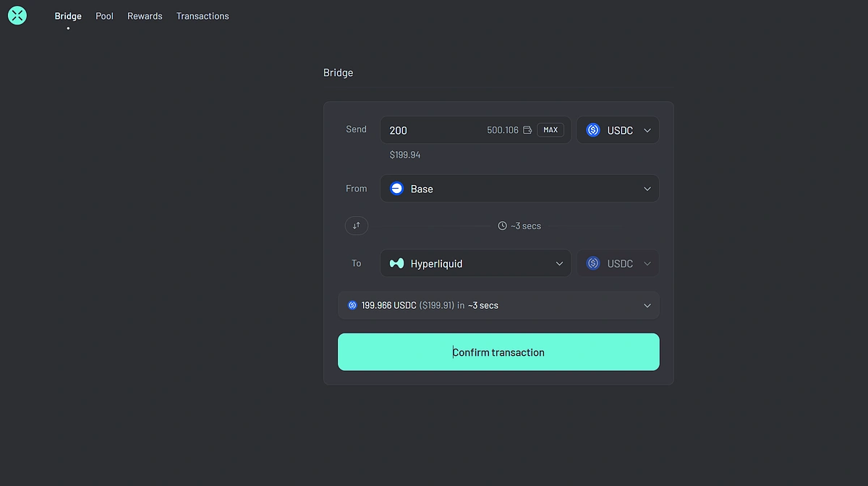
Task: Switch to the Pool tab
Action: [x=104, y=16]
